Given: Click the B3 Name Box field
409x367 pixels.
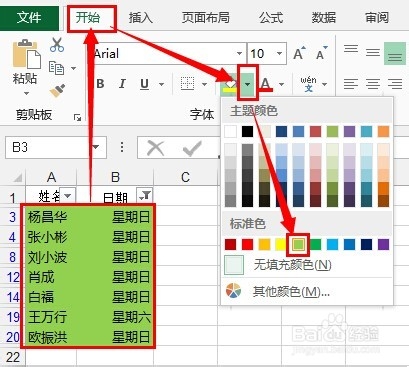Looking at the screenshot, I should coord(48,147).
